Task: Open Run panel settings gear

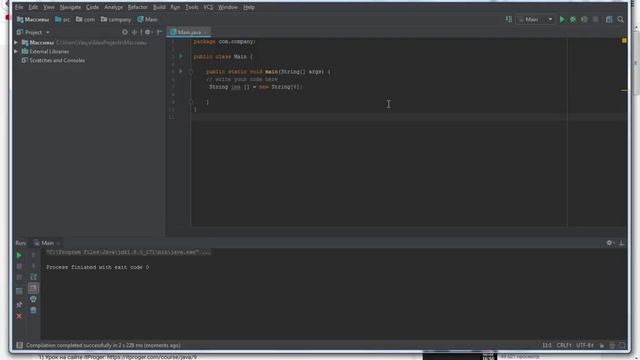Action: pos(610,243)
